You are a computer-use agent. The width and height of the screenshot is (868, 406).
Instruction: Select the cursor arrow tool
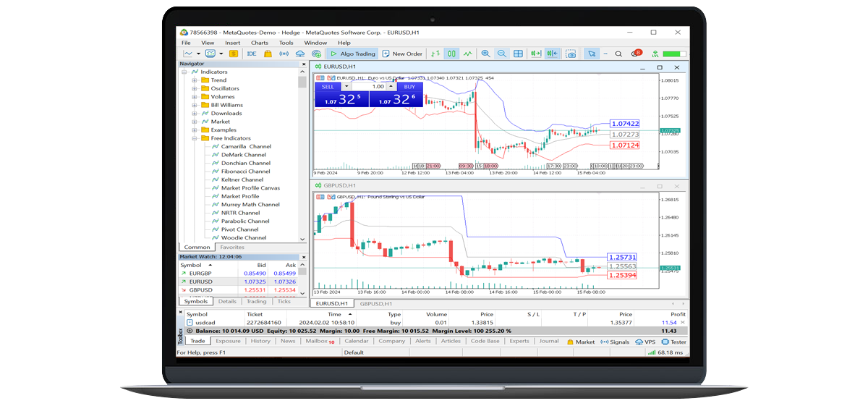592,54
